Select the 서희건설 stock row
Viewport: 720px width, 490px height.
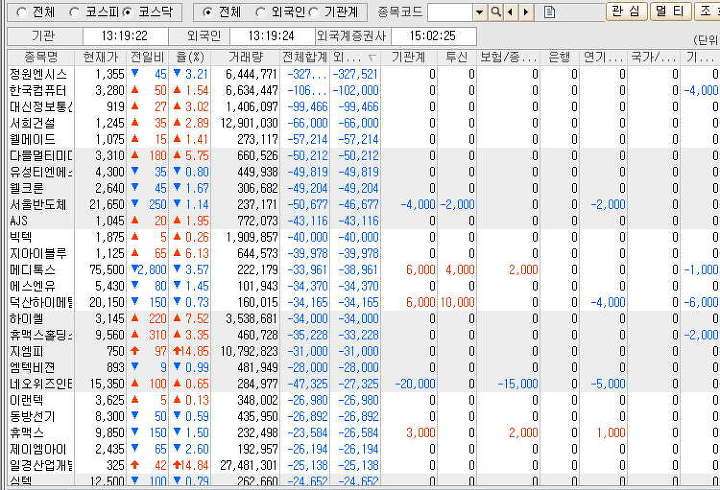pyautogui.click(x=364, y=123)
